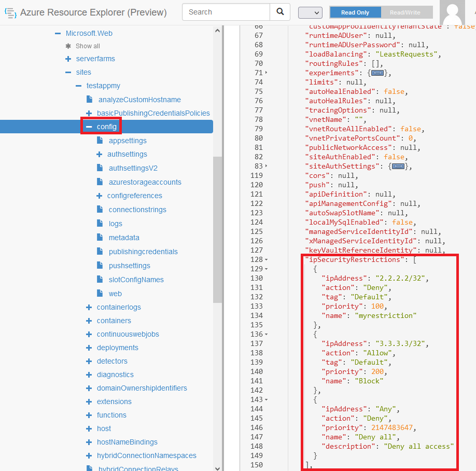476x471 pixels.
Task: Click the tree panel scroll down arrow
Action: tap(217, 468)
